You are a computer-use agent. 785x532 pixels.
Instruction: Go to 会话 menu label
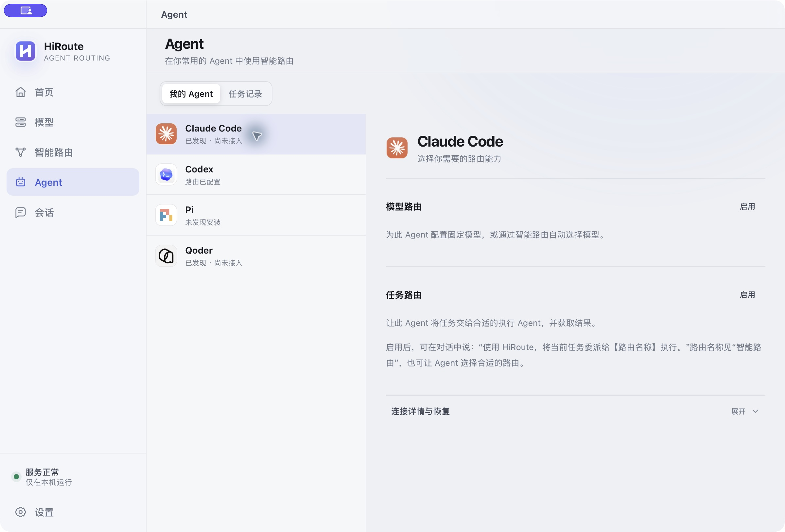click(44, 212)
